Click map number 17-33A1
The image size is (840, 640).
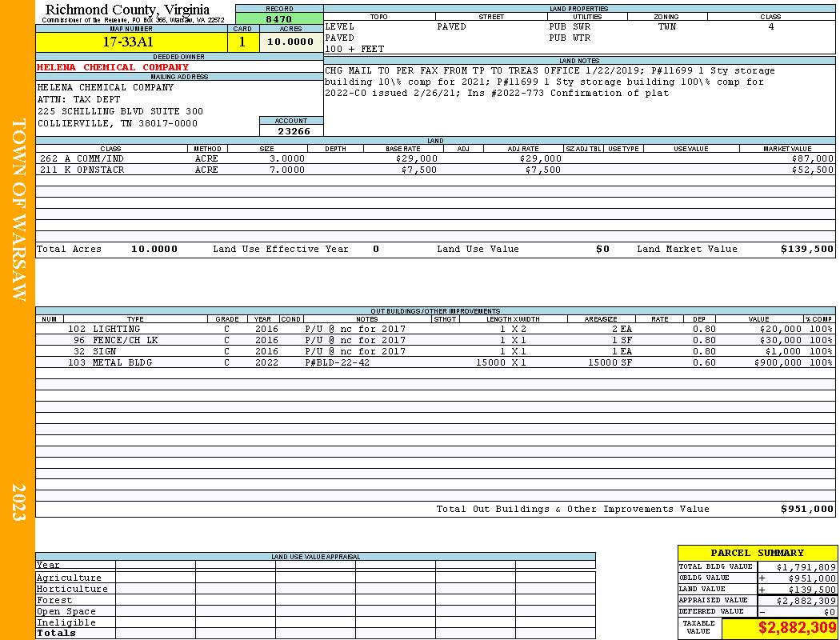[x=128, y=42]
